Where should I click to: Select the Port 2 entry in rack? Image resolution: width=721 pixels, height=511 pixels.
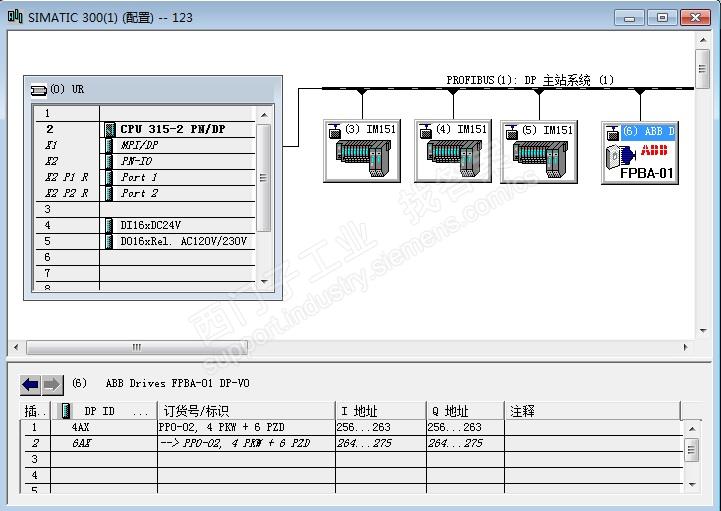pos(139,193)
